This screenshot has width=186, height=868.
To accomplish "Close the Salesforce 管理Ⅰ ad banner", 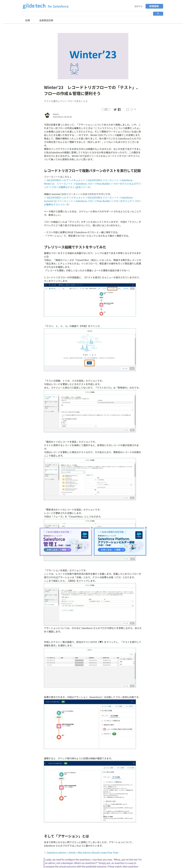I will coord(92,528).
